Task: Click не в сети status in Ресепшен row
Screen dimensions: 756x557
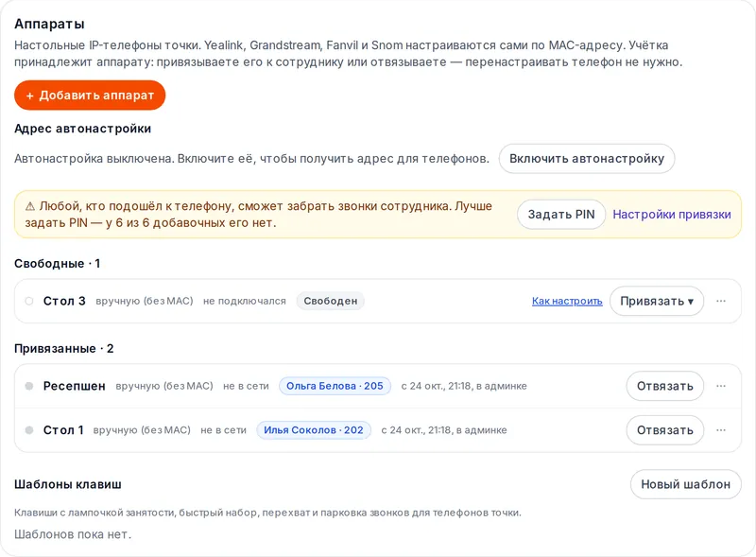Action: click(x=246, y=386)
